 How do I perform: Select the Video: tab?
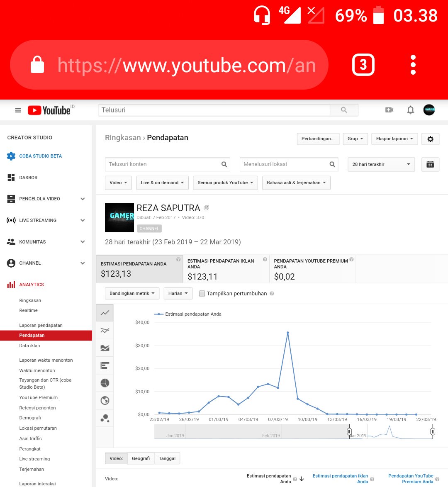[x=116, y=458]
